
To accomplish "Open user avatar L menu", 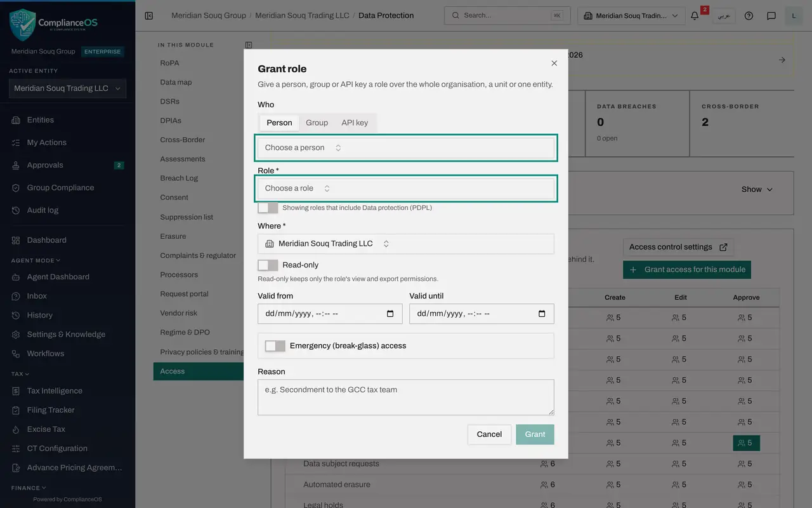I will click(794, 16).
